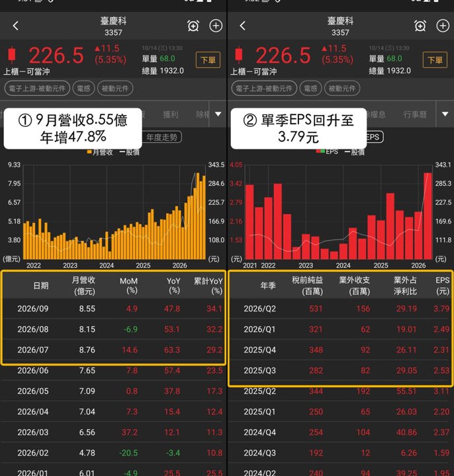Tap the EPS (元) column header
This screenshot has width=454, height=476.
(x=442, y=286)
